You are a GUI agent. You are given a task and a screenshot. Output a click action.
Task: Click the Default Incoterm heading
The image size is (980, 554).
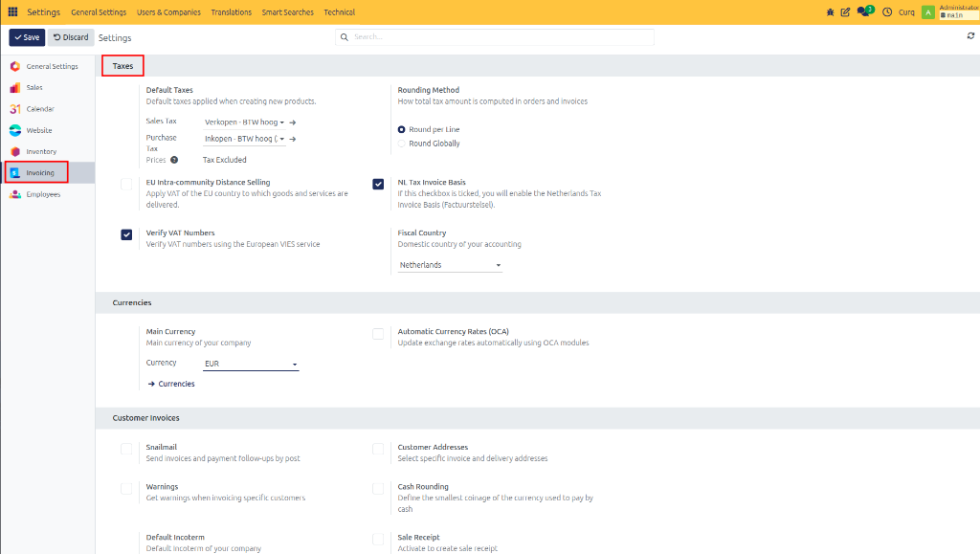[175, 537]
